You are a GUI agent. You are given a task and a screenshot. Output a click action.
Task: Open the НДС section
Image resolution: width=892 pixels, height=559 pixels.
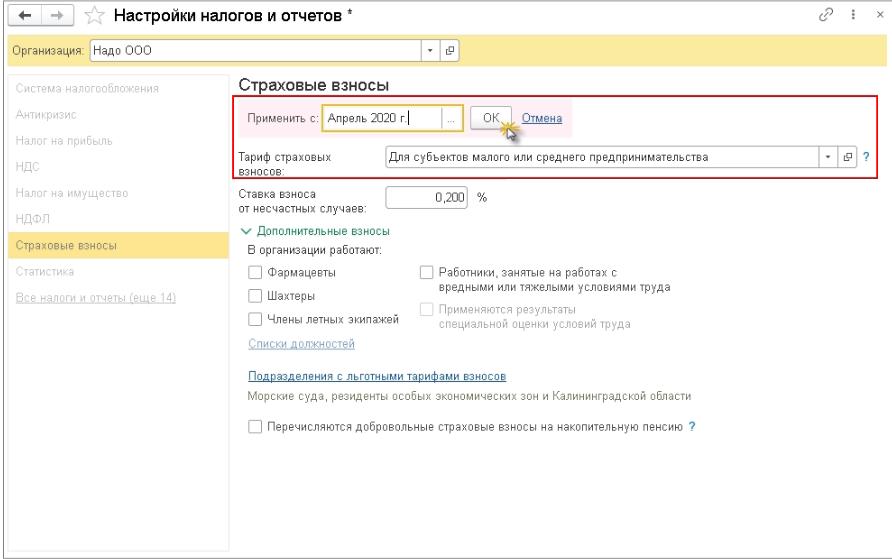(27, 167)
